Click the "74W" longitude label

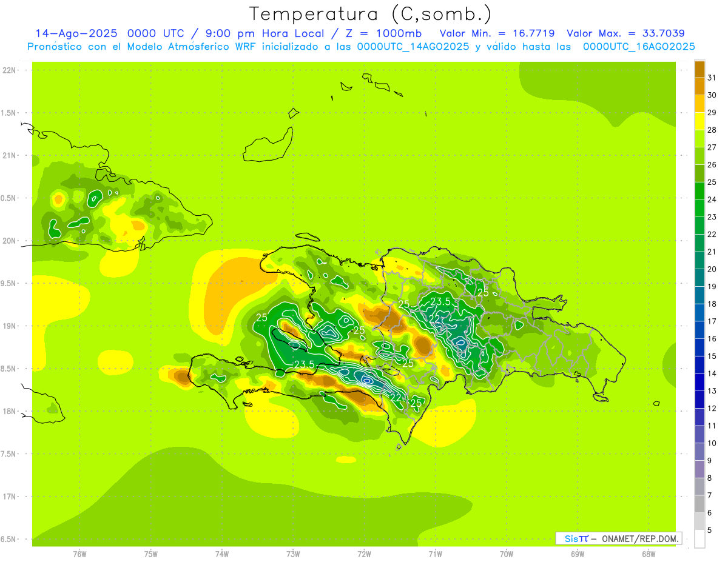click(x=222, y=554)
